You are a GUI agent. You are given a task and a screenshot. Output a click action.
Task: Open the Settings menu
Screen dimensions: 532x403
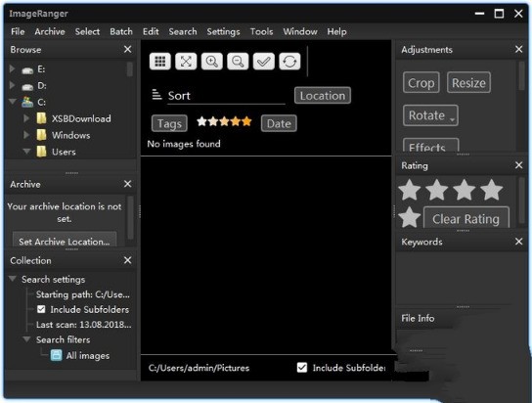[223, 31]
